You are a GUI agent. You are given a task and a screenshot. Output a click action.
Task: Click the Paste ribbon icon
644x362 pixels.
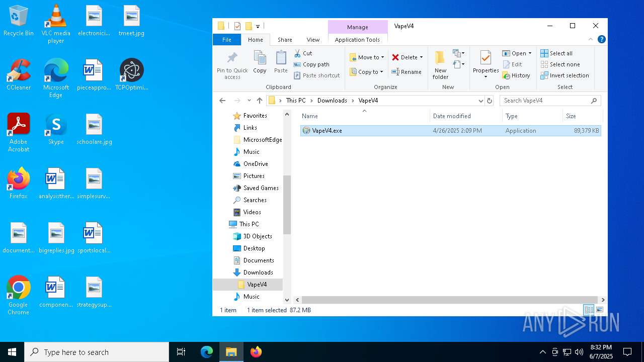281,62
